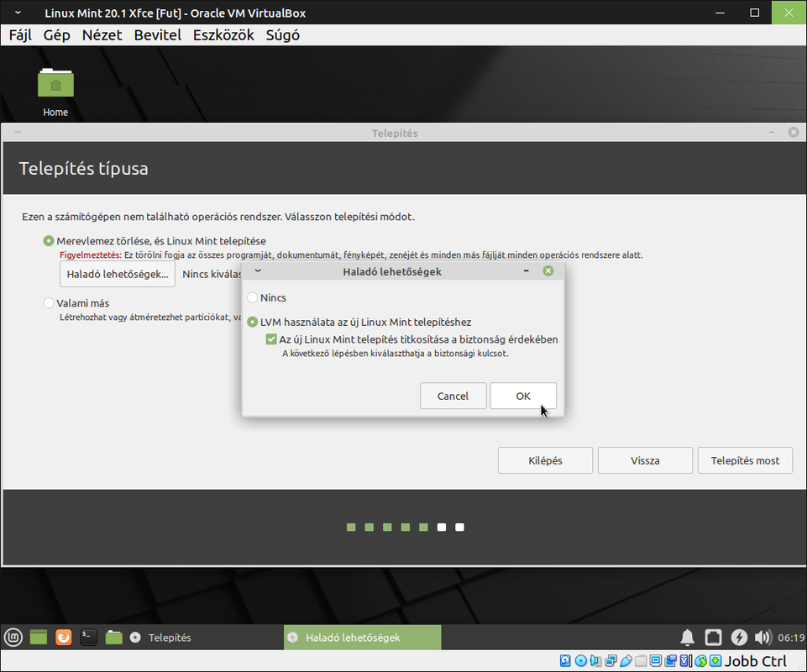Click the Figyelmeztetés warning text
Image resolution: width=807 pixels, height=672 pixels.
(x=91, y=255)
